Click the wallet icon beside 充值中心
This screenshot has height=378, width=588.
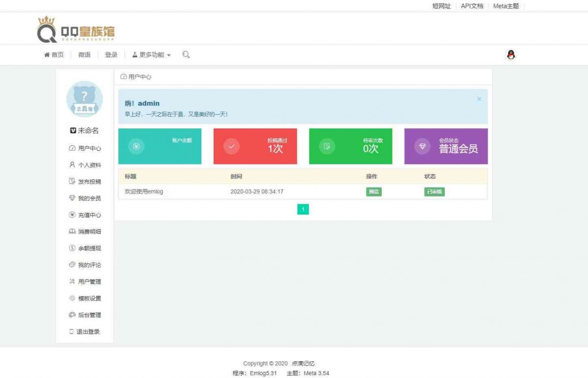73,215
